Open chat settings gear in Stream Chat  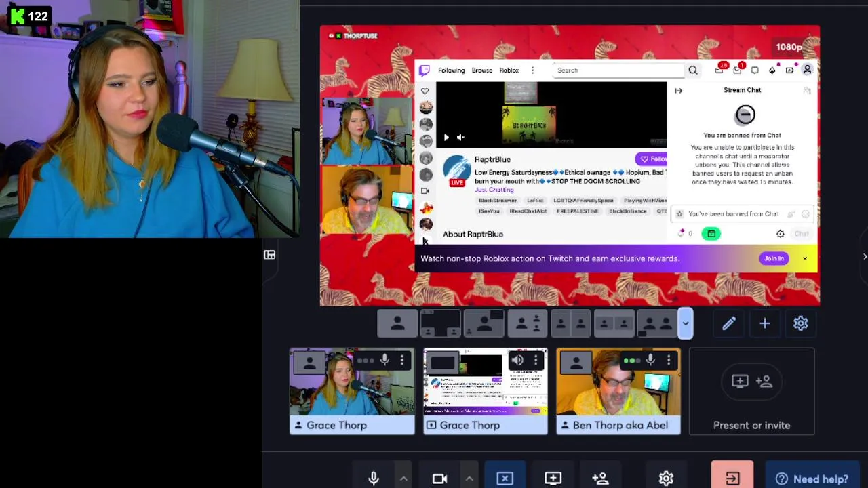(781, 234)
